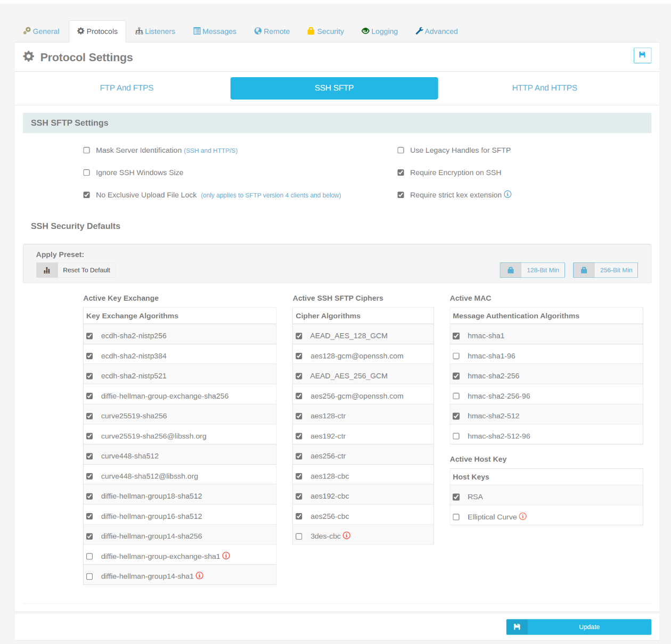
Task: Click the padlock icon on the Security tab
Action: coord(310,31)
